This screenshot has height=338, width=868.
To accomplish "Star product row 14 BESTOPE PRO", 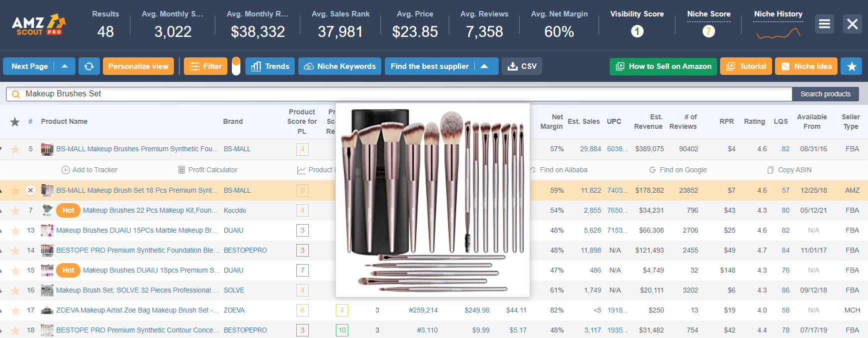I will [x=15, y=251].
